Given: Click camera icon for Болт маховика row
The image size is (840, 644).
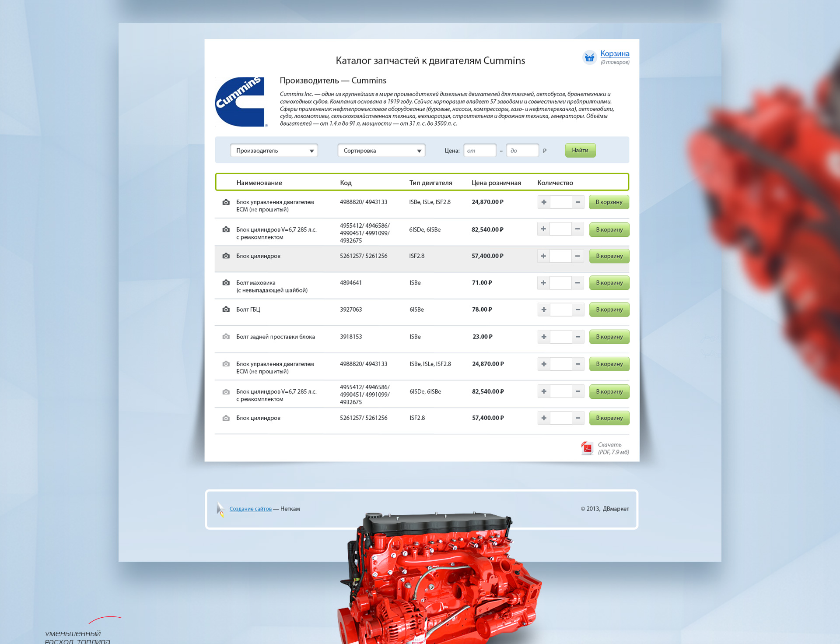Looking at the screenshot, I should pos(226,283).
